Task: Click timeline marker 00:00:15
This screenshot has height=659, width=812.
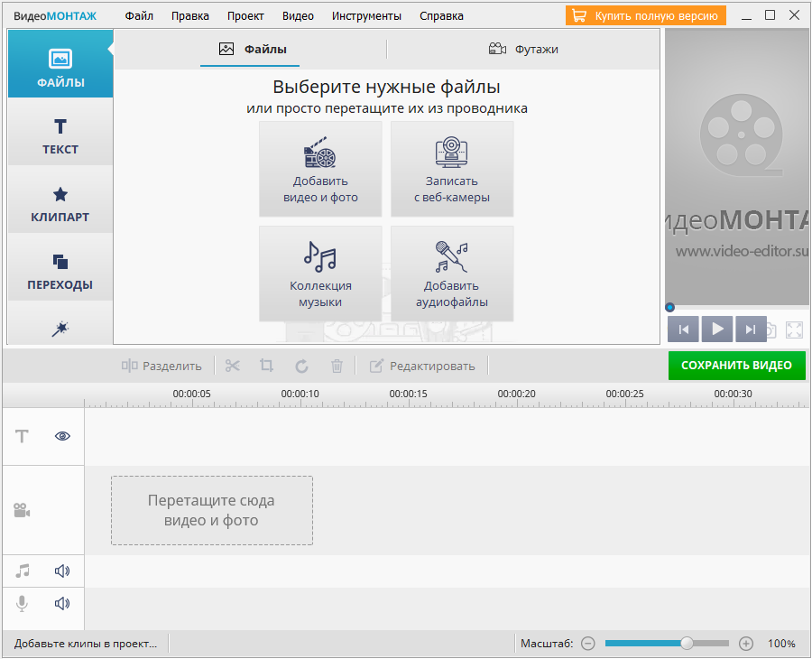Action: 408,394
